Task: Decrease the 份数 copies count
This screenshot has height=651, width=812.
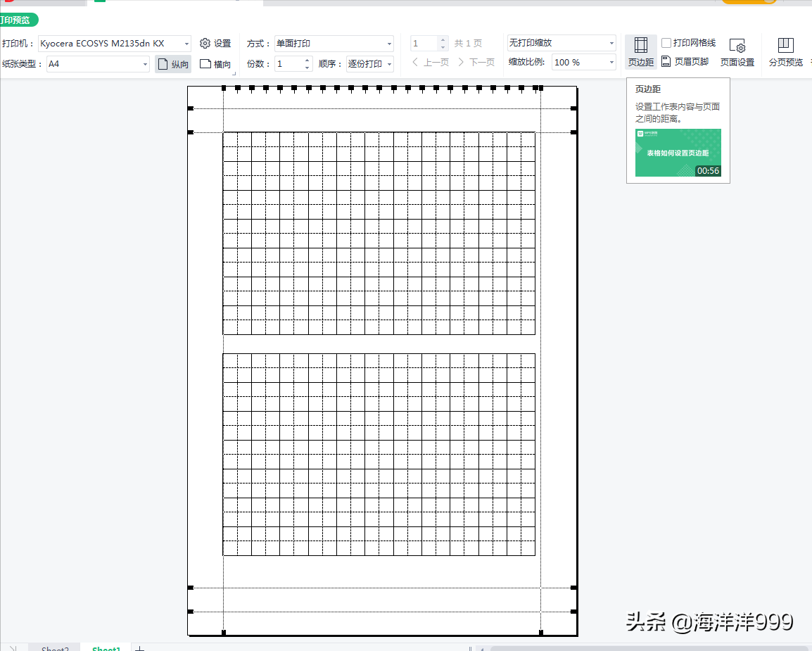Action: [x=307, y=68]
